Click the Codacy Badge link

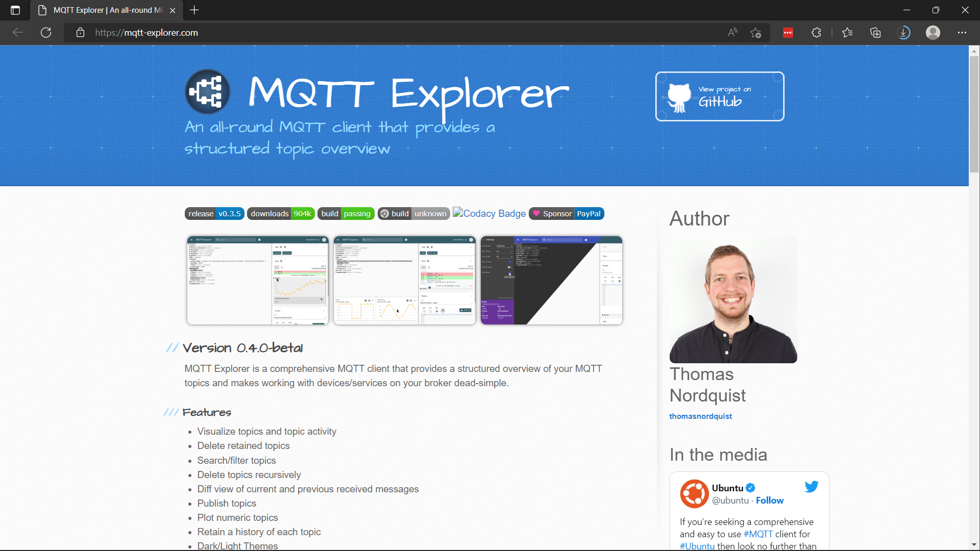[x=489, y=213]
